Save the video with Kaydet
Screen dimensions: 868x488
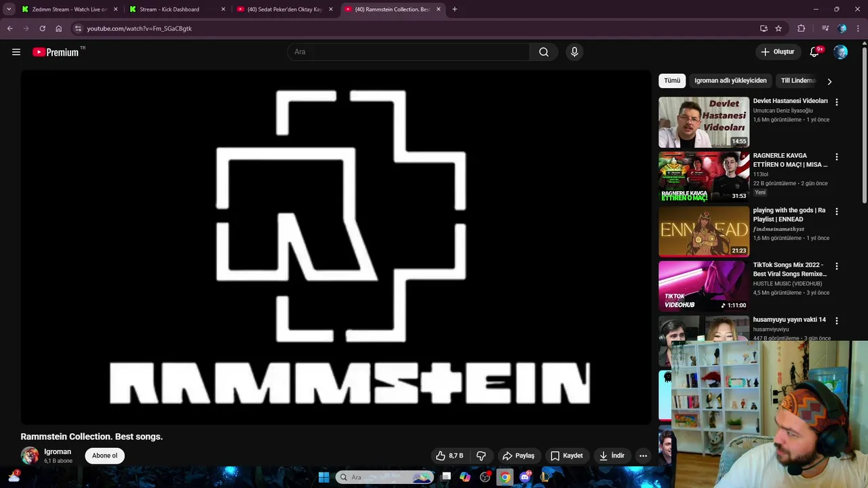click(x=566, y=455)
